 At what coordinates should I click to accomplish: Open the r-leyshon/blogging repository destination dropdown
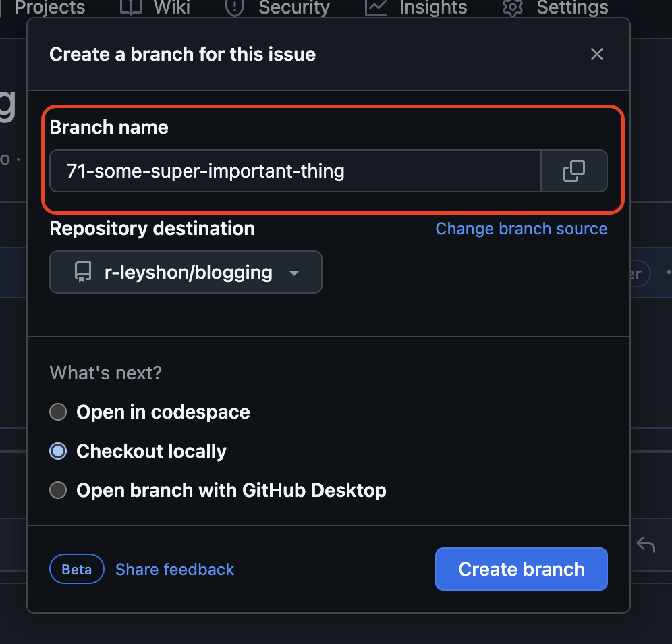[186, 272]
